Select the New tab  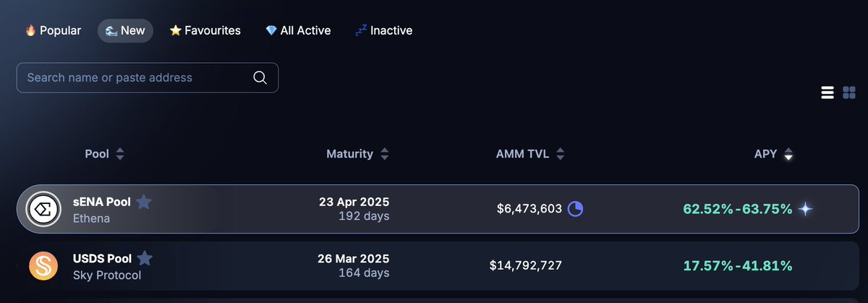(x=125, y=30)
